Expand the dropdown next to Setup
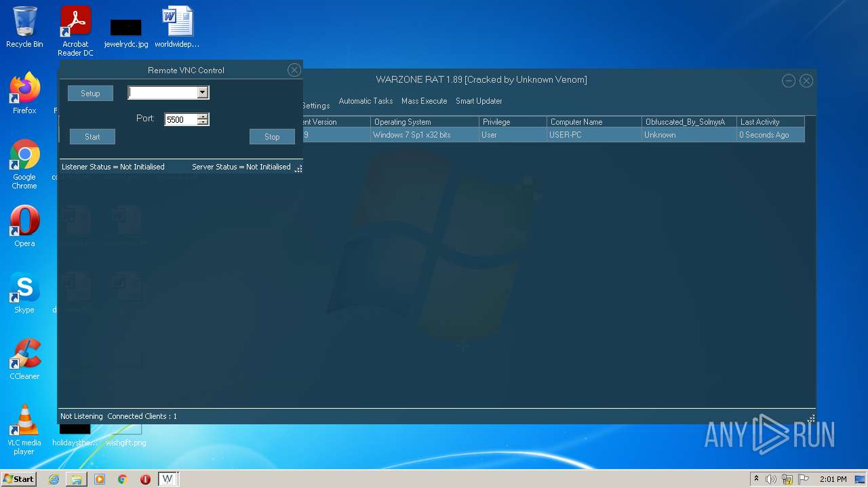 tap(202, 93)
